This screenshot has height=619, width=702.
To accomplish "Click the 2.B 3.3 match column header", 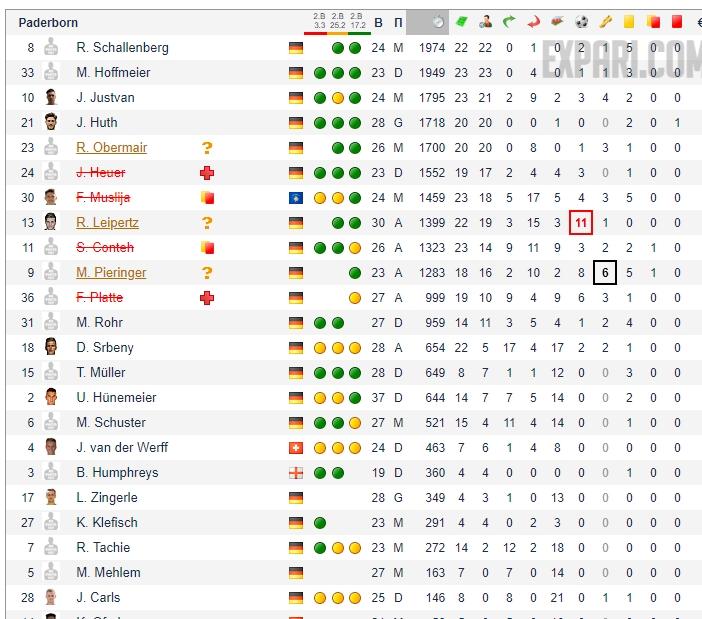I will (319, 21).
